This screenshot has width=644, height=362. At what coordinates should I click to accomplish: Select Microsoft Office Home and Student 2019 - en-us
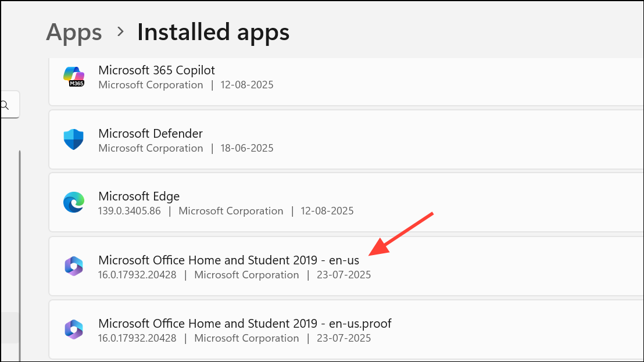[229, 260]
